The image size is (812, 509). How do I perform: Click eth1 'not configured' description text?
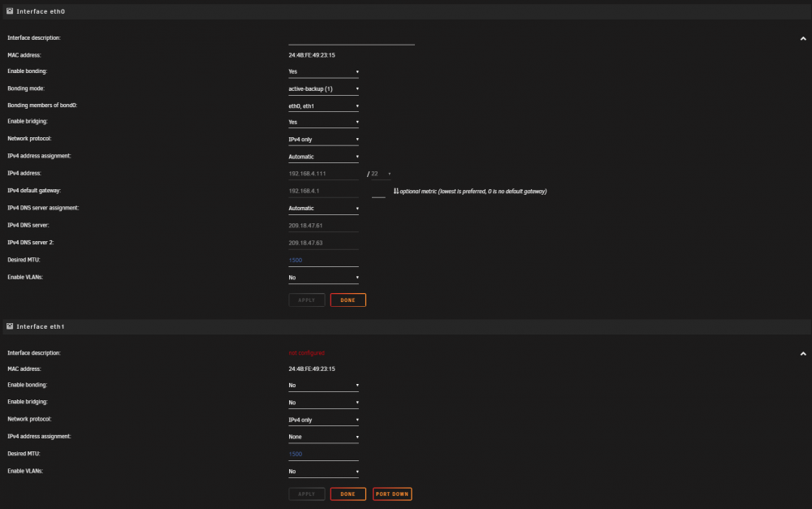(307, 353)
